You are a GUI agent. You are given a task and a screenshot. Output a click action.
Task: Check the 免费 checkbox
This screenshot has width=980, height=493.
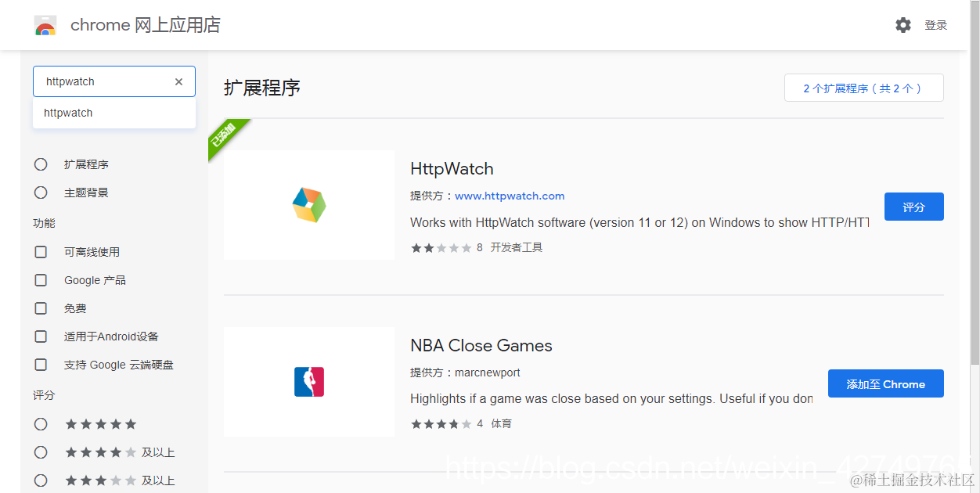click(41, 308)
